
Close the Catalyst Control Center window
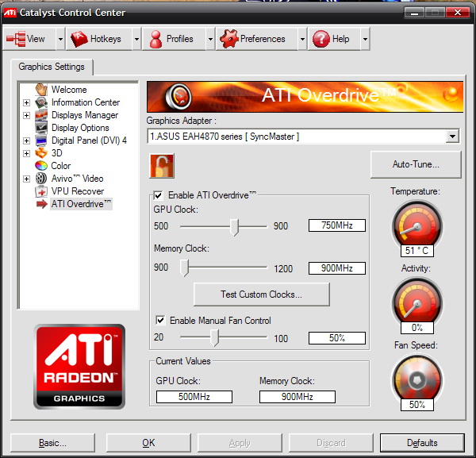458,13
